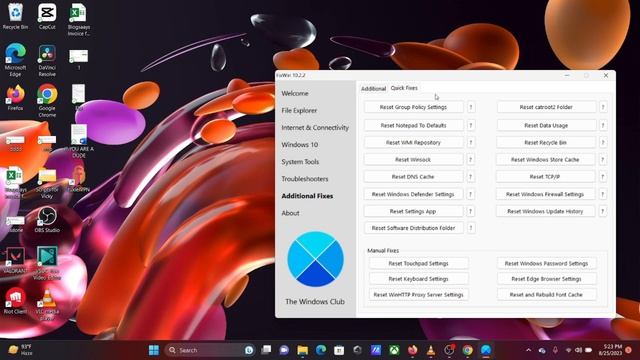The width and height of the screenshot is (640, 360).
Task: Click the Reset Recycle Bin button
Action: coord(546,142)
